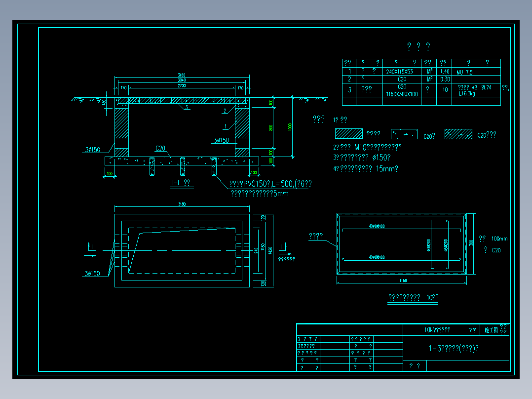The image size is (532, 399).
Task: Click the 1160 cover plate width dimension
Action: tap(403, 281)
